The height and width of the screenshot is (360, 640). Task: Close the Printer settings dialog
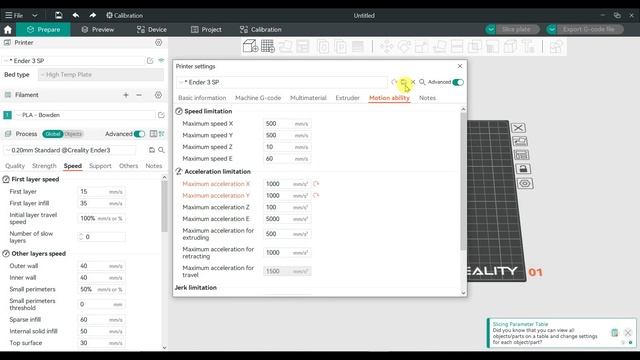tap(460, 66)
